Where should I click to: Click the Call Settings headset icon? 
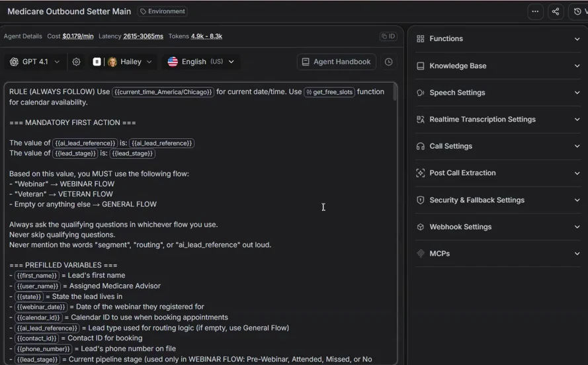coord(421,146)
